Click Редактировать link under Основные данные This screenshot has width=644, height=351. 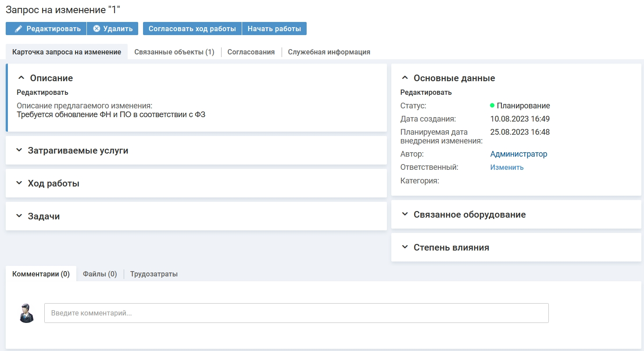point(426,93)
